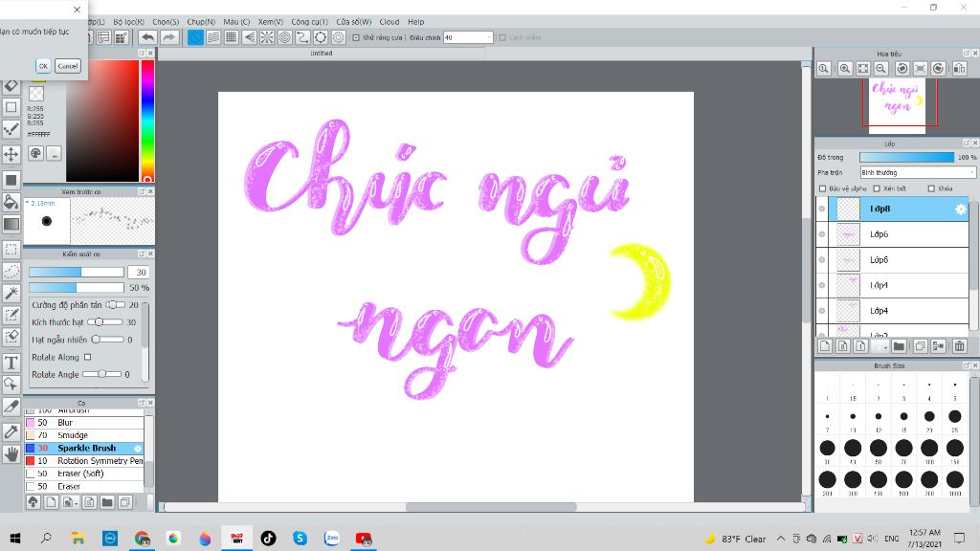Enable the concentric circle snap guide
980x551 pixels.
[285, 37]
